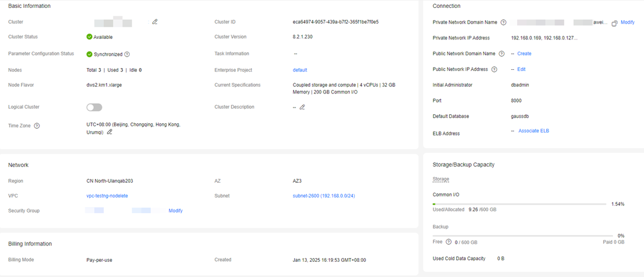Click the 1.54% storage usage percentage

(618, 204)
